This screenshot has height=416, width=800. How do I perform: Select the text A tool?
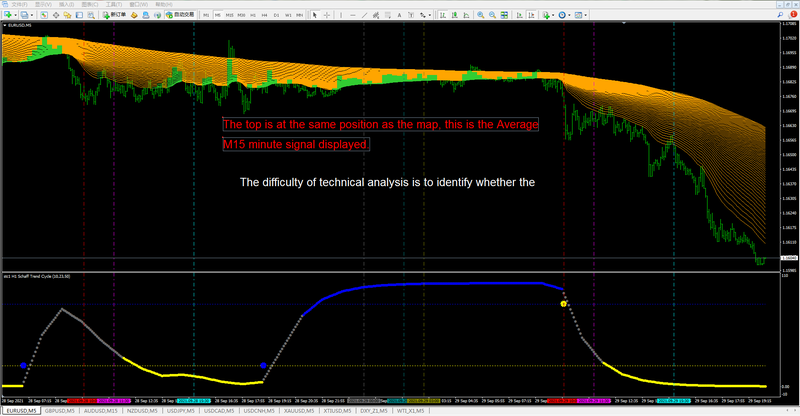399,15
